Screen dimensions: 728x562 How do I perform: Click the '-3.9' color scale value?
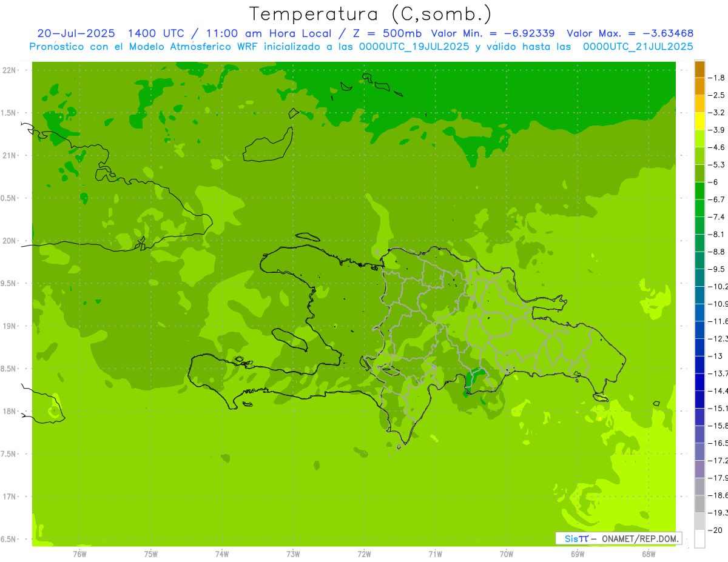coord(717,130)
